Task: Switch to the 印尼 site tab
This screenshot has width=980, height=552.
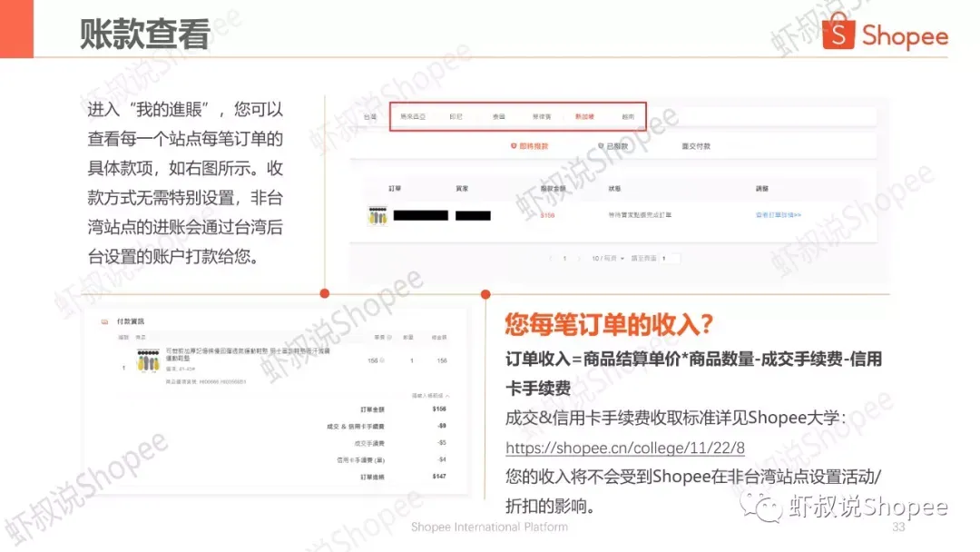Action: pyautogui.click(x=456, y=117)
